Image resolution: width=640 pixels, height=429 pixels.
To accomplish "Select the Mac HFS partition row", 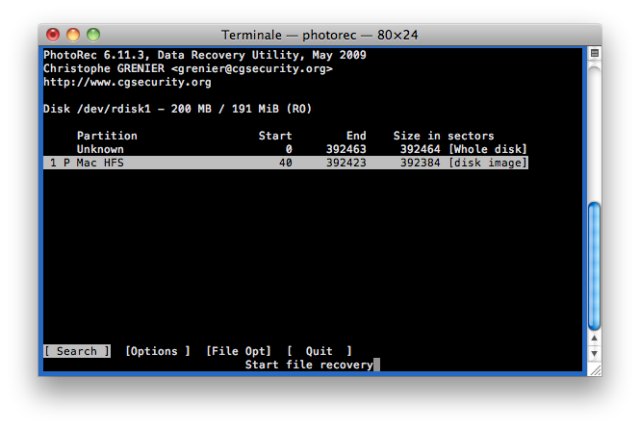I will (285, 162).
